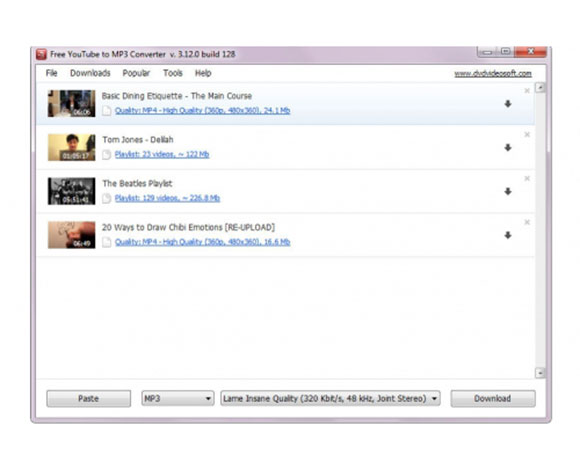The width and height of the screenshot is (580, 470).
Task: Click the Beatles playlist 129 videos link
Action: coord(167,198)
